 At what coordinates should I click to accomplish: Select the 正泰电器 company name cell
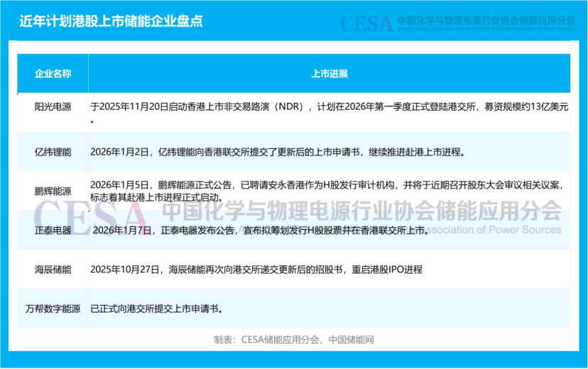pos(53,231)
